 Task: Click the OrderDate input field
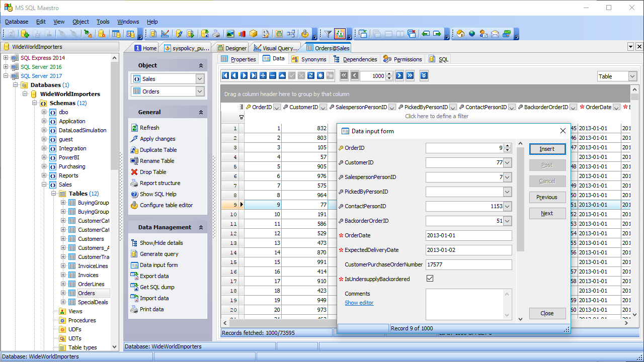pyautogui.click(x=468, y=235)
